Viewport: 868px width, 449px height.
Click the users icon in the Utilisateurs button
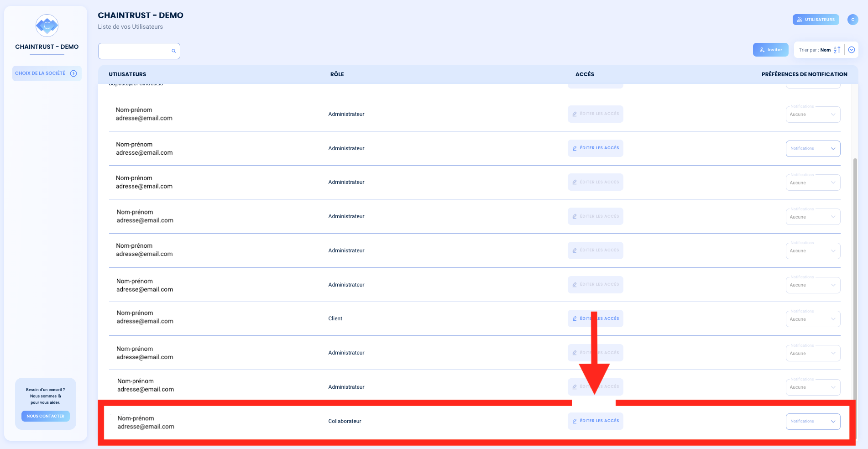[800, 20]
